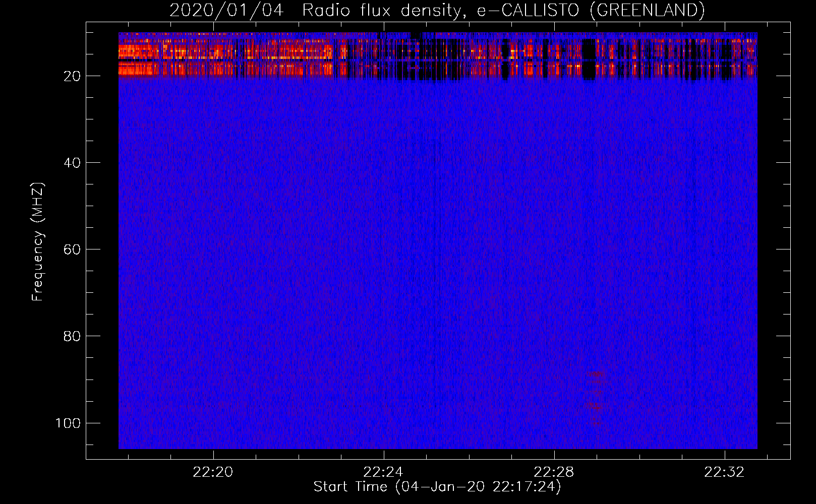Click the 40 MHz frequency tick label

click(72, 163)
